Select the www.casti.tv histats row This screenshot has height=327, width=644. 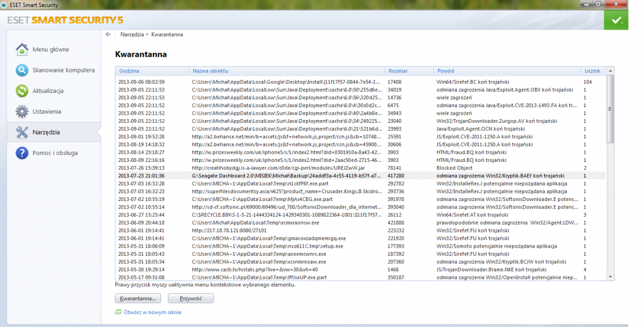361,270
